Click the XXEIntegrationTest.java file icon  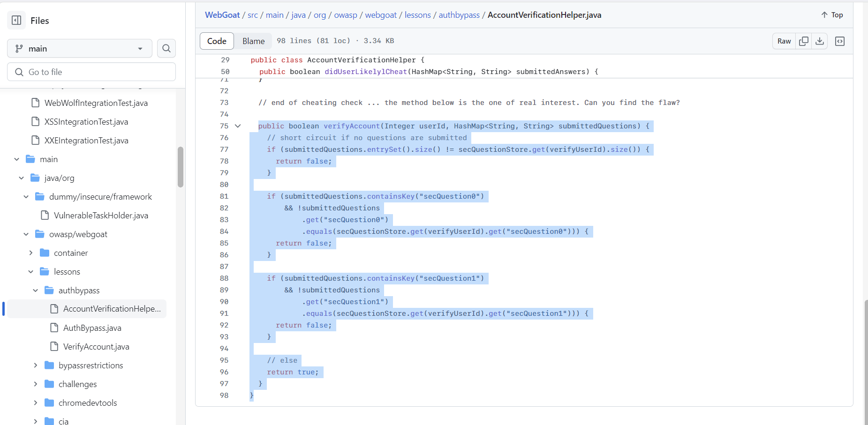tap(35, 140)
